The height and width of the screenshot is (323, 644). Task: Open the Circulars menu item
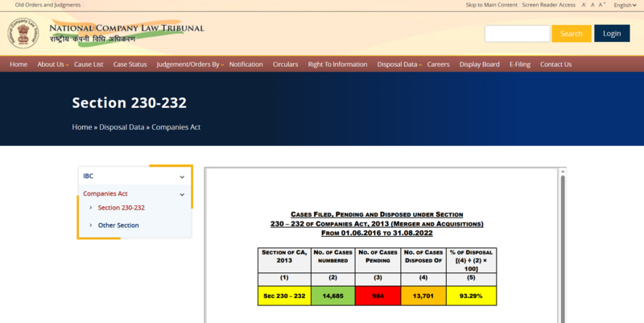coord(286,64)
